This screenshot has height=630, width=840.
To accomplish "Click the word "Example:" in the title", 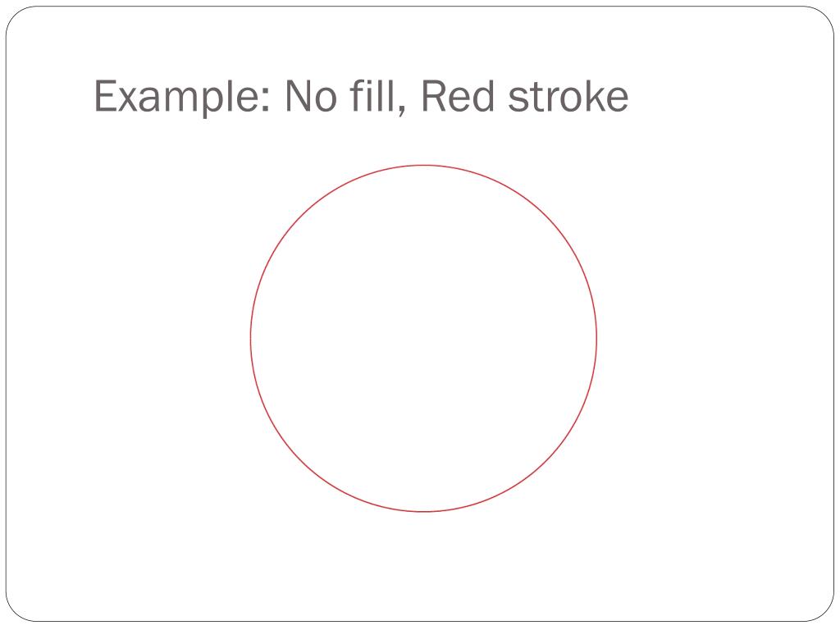I will pos(182,98).
